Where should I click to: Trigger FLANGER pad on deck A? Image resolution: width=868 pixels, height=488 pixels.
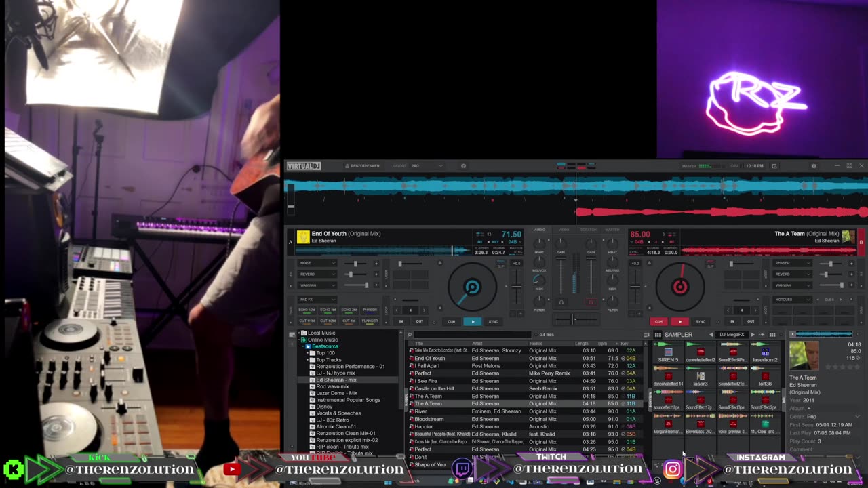coord(370,321)
